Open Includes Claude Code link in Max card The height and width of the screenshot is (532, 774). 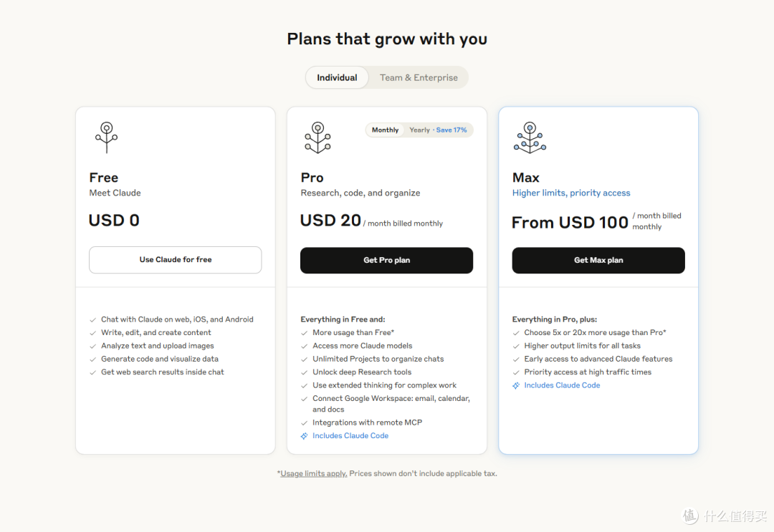pos(563,385)
